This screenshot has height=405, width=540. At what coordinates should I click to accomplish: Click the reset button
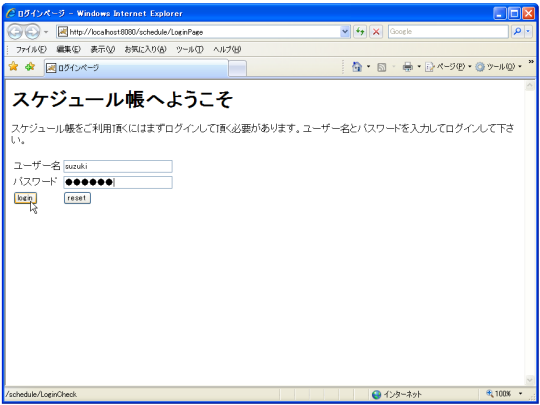(x=77, y=198)
